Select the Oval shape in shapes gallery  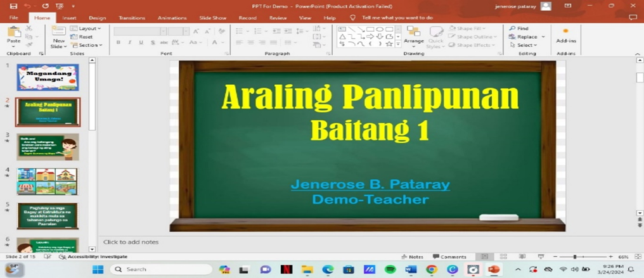(x=380, y=29)
